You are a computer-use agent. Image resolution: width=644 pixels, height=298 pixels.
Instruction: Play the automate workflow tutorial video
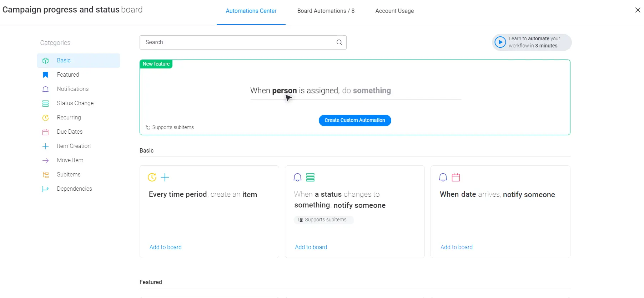tap(500, 42)
